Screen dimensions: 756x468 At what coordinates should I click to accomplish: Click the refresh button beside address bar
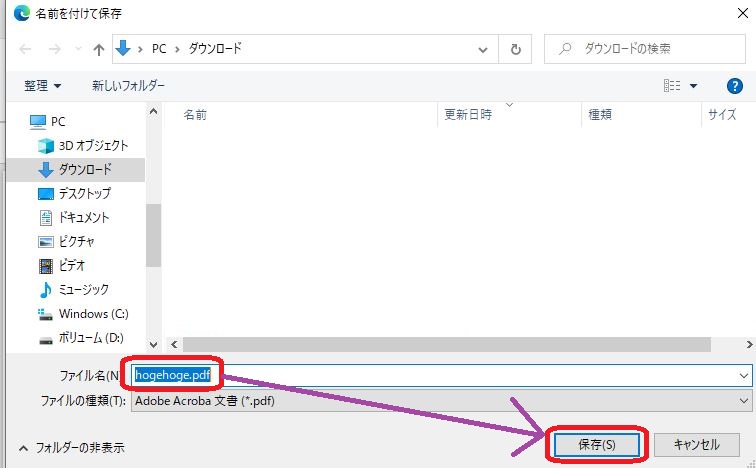[x=515, y=48]
